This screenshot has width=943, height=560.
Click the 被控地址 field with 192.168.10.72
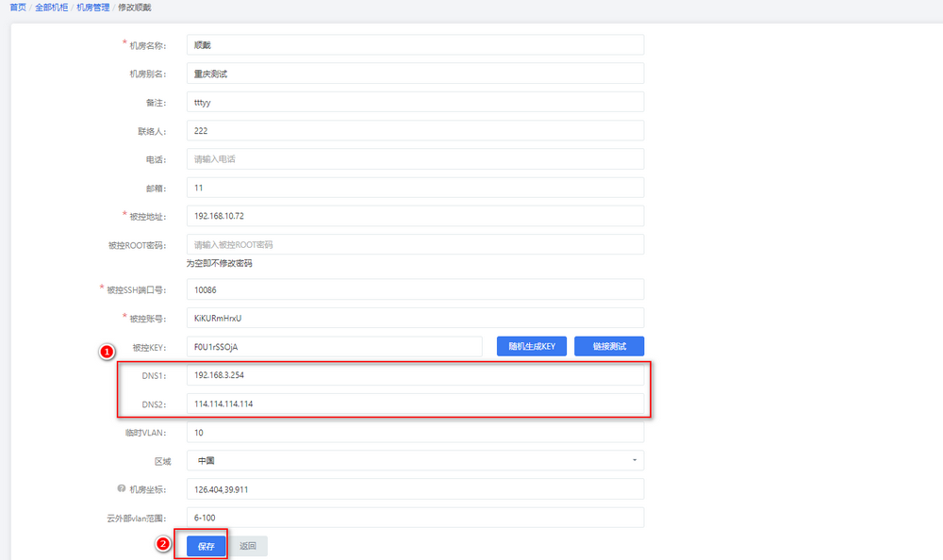pyautogui.click(x=415, y=216)
